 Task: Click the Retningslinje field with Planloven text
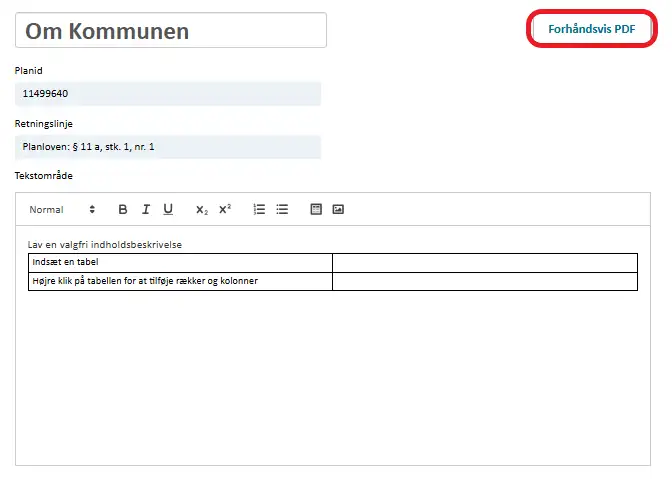(x=168, y=147)
